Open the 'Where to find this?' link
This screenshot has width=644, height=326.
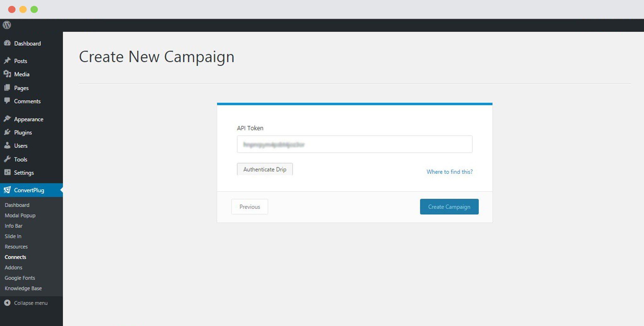449,172
